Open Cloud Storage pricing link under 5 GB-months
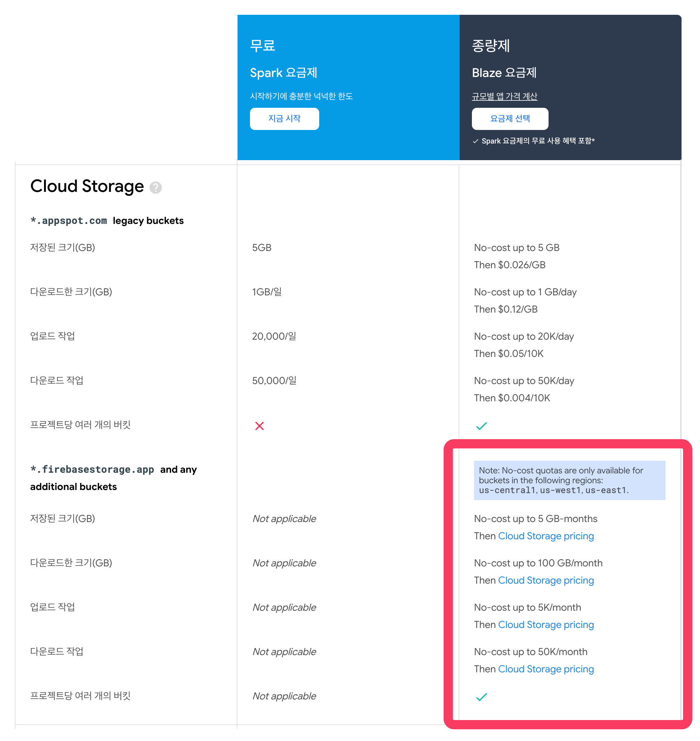 click(x=546, y=536)
